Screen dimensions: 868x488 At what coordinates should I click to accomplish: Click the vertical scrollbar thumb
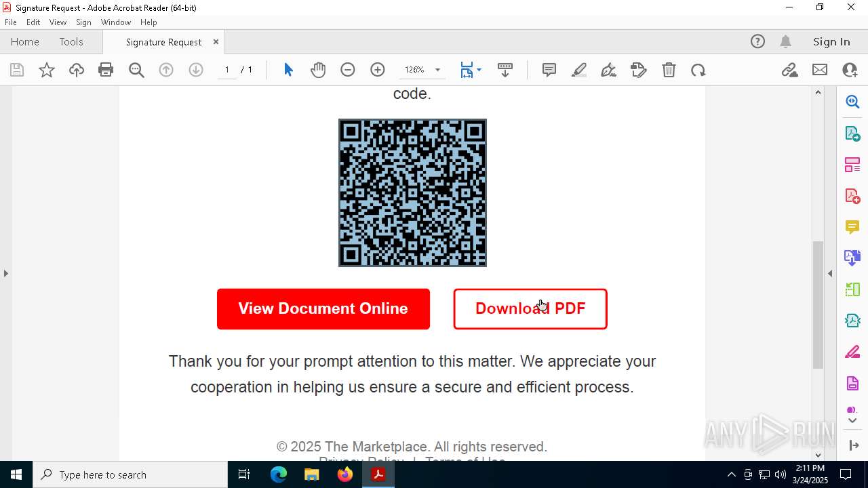818,305
